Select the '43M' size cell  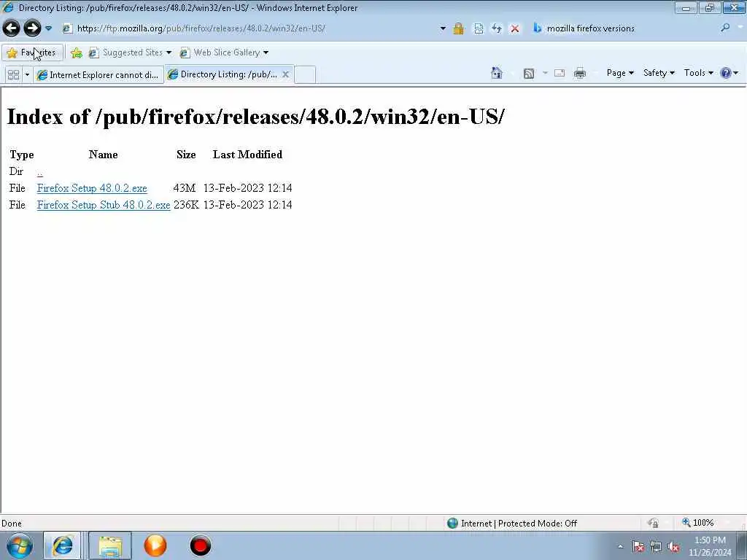[185, 188]
